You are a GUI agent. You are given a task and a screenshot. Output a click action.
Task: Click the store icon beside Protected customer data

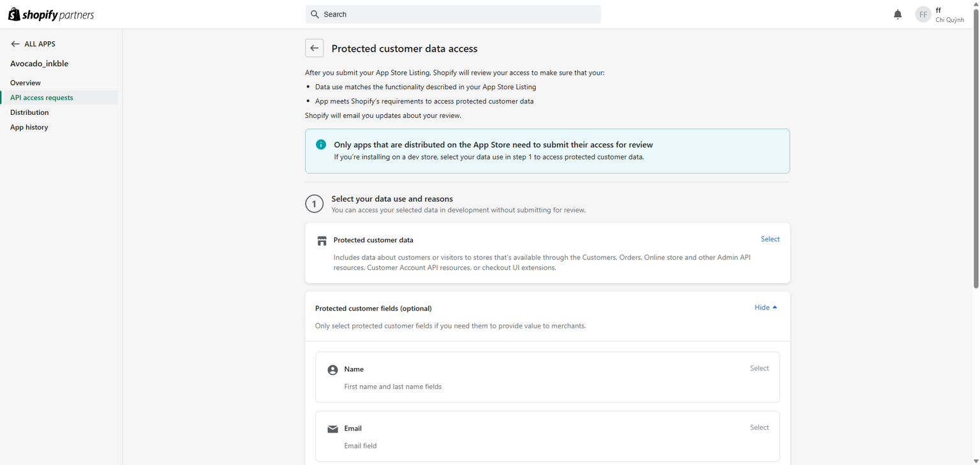point(322,240)
